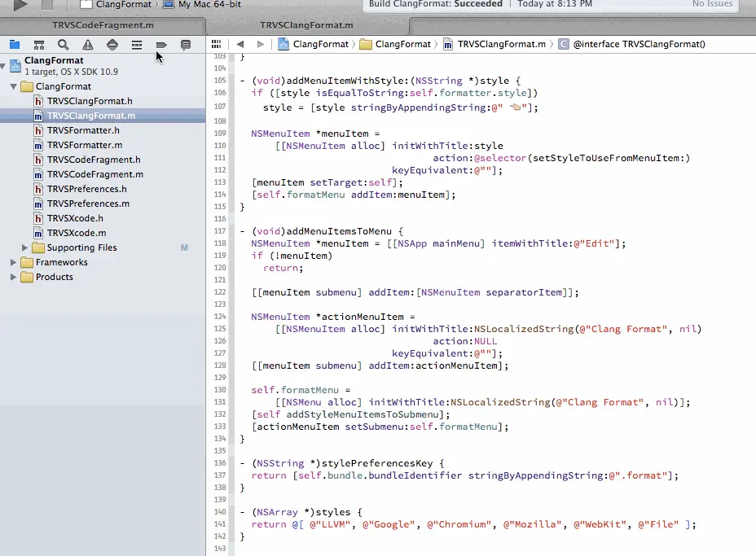
Task: Open the Breakpoint navigator
Action: (161, 45)
